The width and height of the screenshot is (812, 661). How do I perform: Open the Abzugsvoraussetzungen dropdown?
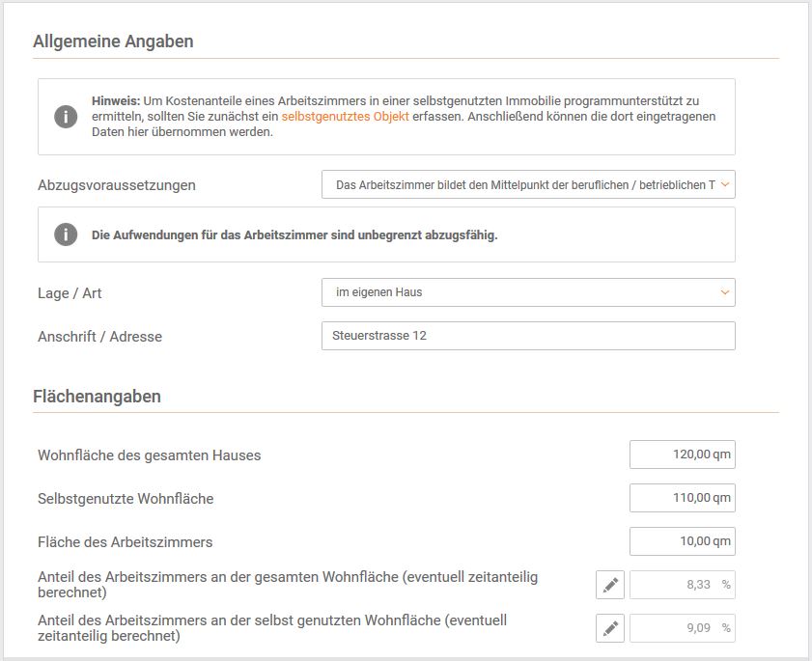click(x=528, y=184)
